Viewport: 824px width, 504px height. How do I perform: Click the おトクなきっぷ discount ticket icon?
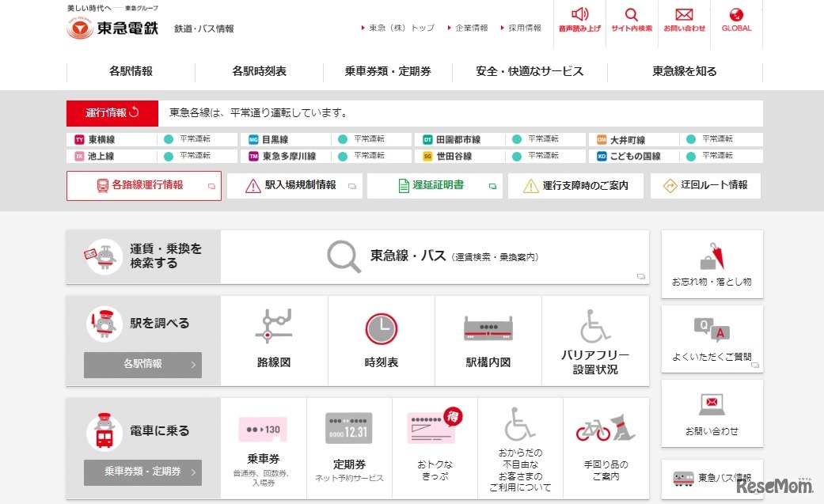(434, 427)
